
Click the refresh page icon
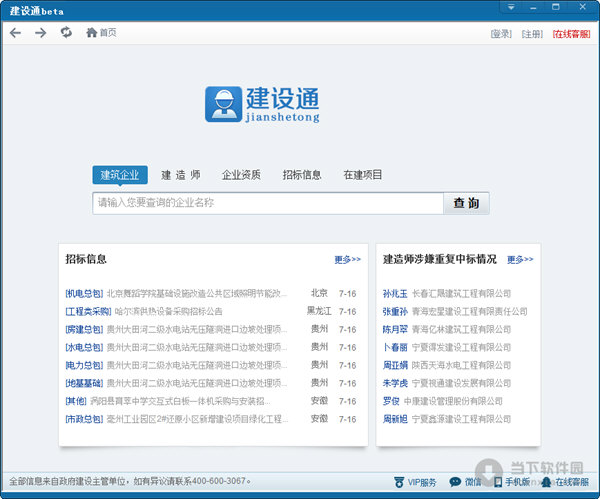pos(66,33)
